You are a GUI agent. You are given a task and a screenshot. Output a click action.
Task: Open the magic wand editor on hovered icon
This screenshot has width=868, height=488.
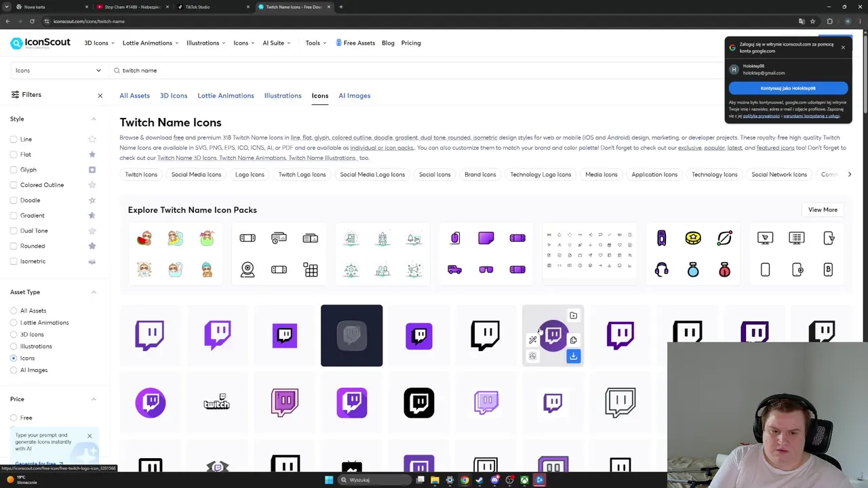click(532, 340)
